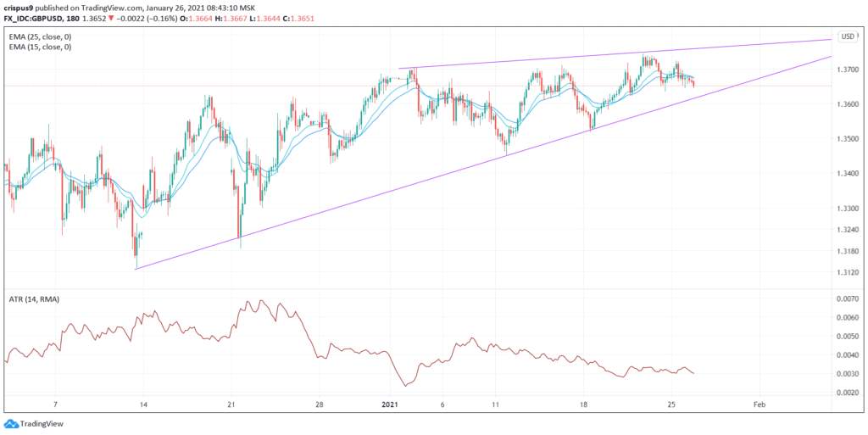Click the Feb date axis marker
This screenshot has height=435, width=868.
759,404
